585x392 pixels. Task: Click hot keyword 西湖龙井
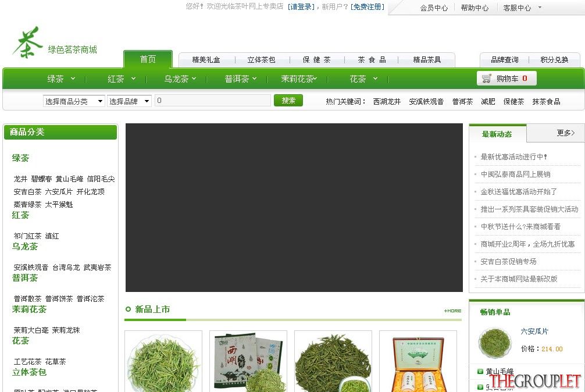(x=387, y=101)
